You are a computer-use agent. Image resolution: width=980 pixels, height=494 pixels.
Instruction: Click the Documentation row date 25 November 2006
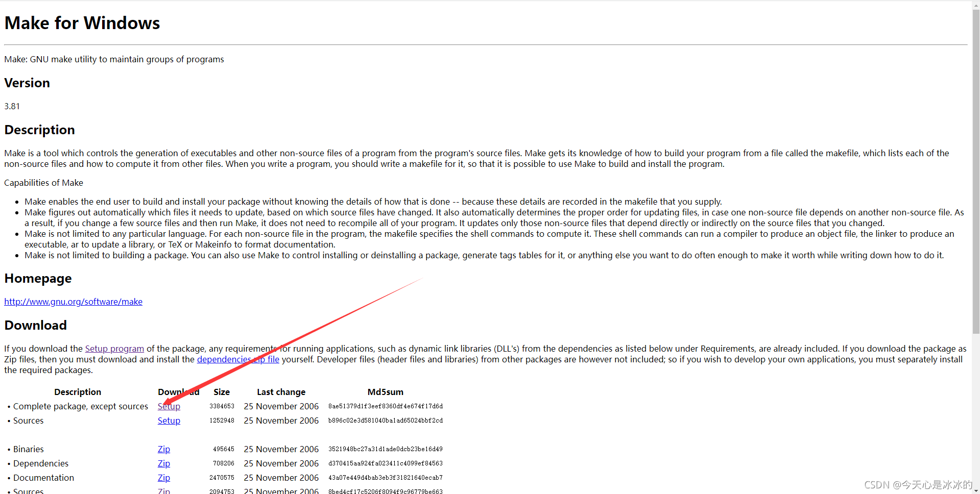[281, 478]
